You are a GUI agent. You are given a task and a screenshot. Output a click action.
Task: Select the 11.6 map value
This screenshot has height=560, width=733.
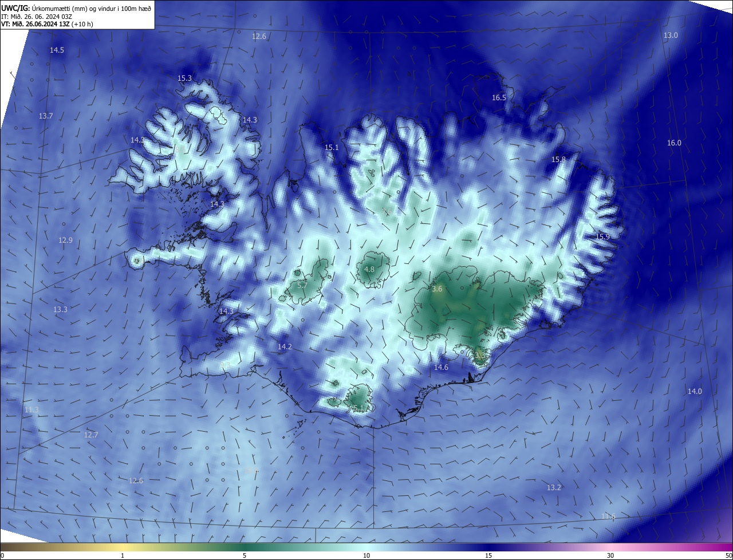click(x=608, y=517)
